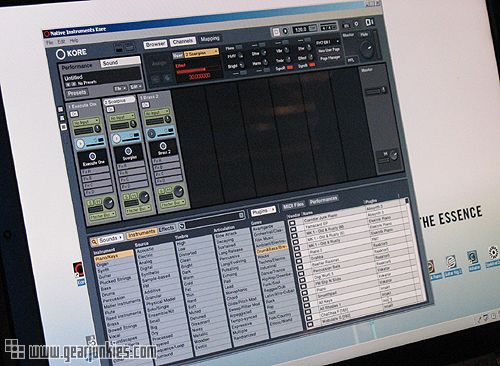Tick the checkbox for All Keys preset row
This screenshot has width=500, height=366.
pos(306,305)
